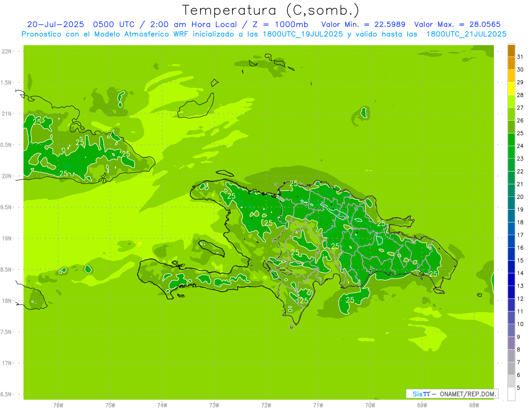Click the legend value '20'

tap(520, 197)
